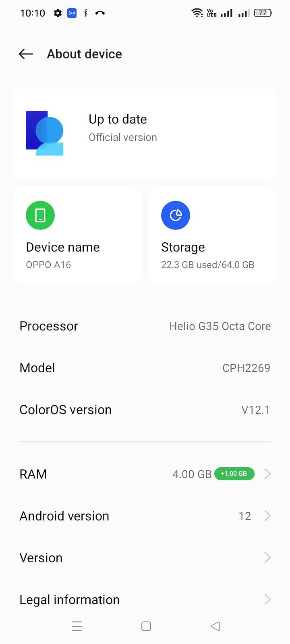The width and height of the screenshot is (290, 644).
Task: Tap the storage usage 22.3 GB reading
Action: pyautogui.click(x=208, y=264)
